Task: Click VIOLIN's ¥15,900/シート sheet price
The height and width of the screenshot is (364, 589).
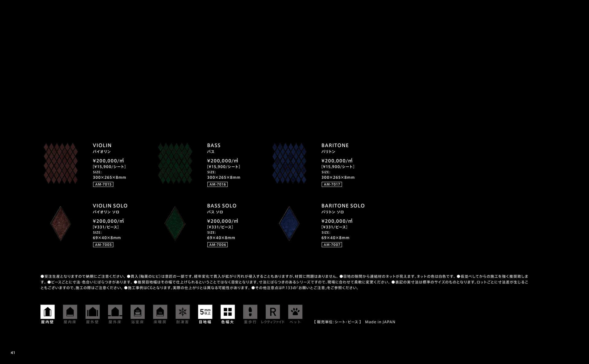Action: coord(109,167)
